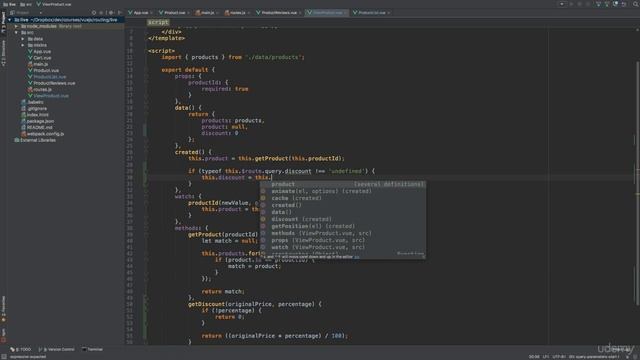Switch to main.js editor tab
This screenshot has height=360, width=640.
point(207,13)
